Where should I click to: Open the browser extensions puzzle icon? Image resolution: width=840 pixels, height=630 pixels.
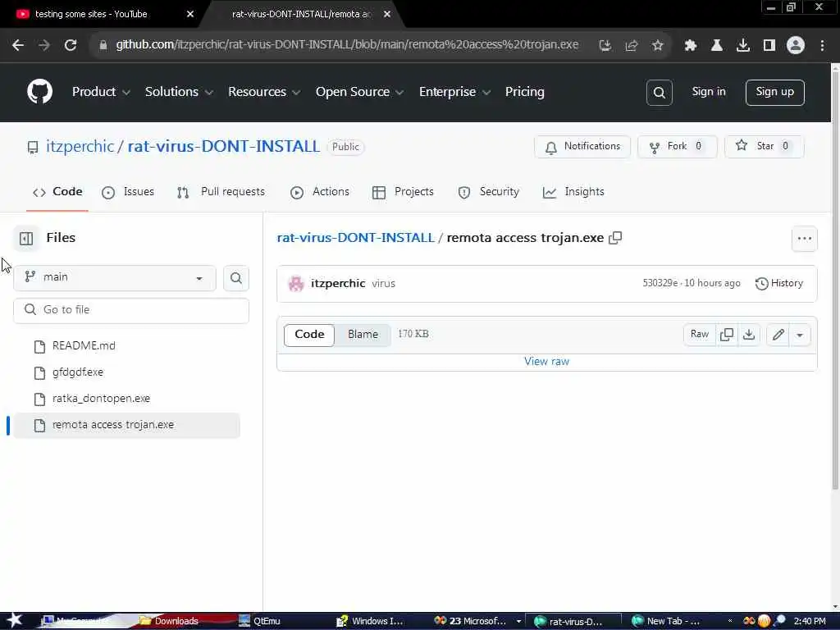pyautogui.click(x=691, y=46)
